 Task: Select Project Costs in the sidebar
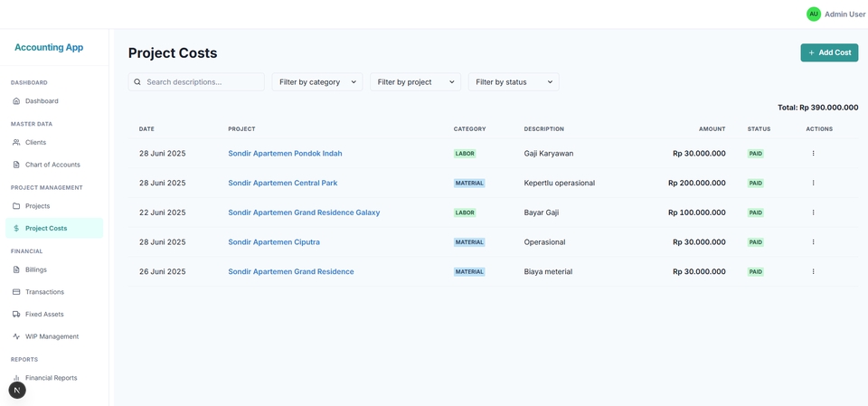click(x=54, y=228)
